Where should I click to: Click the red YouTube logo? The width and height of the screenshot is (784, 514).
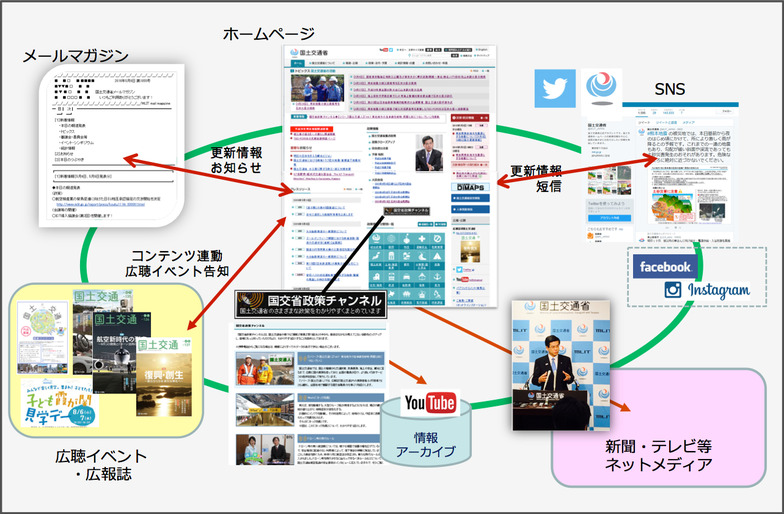(430, 404)
